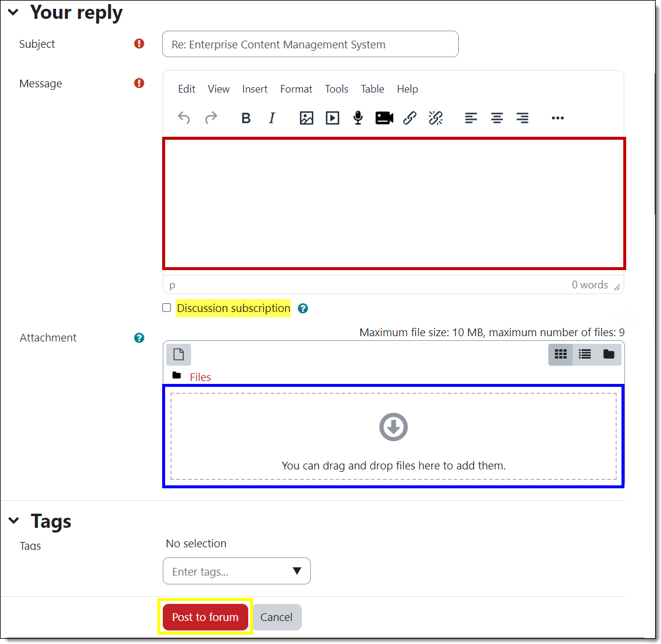The width and height of the screenshot is (661, 644).
Task: Switch attachment view to tree display
Action: coord(609,354)
